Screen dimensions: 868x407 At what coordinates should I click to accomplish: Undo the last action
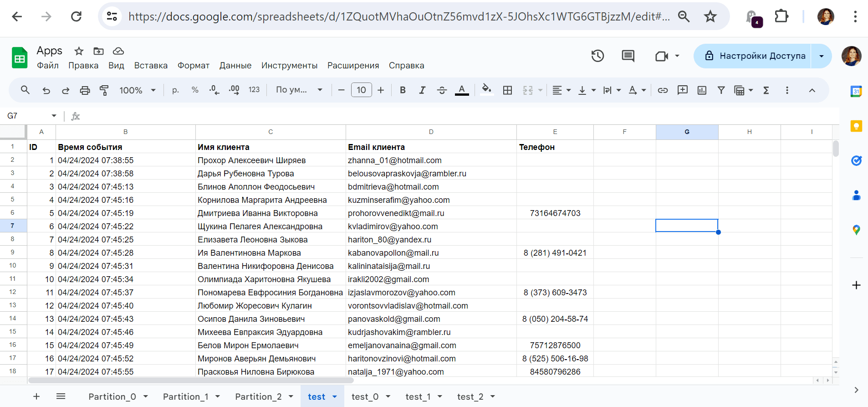coord(46,90)
